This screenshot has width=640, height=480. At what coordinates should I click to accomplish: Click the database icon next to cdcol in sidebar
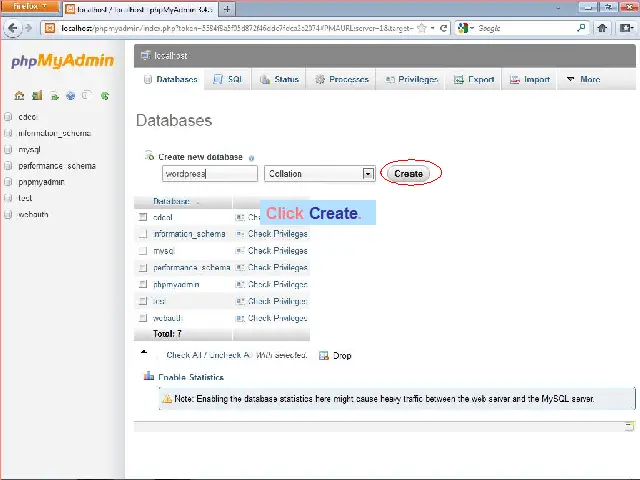[x=8, y=117]
